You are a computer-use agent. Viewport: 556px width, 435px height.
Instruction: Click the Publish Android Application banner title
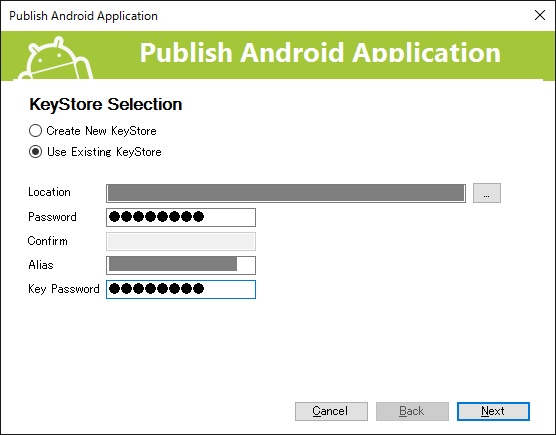click(x=320, y=53)
